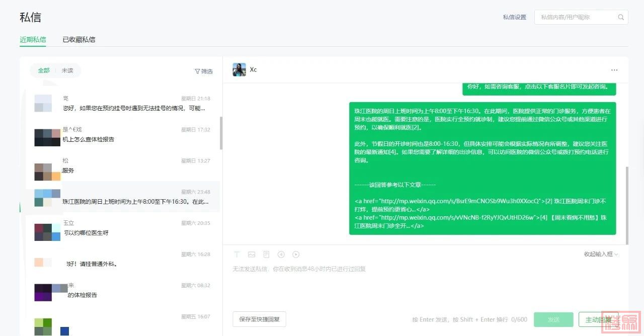Click the video play icon in toolbar
This screenshot has height=336, width=644.
tap(296, 255)
